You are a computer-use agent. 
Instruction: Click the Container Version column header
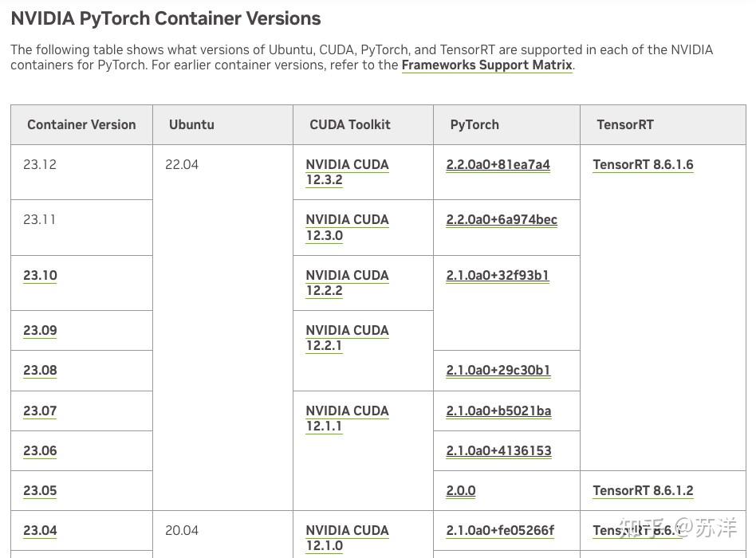(x=81, y=125)
